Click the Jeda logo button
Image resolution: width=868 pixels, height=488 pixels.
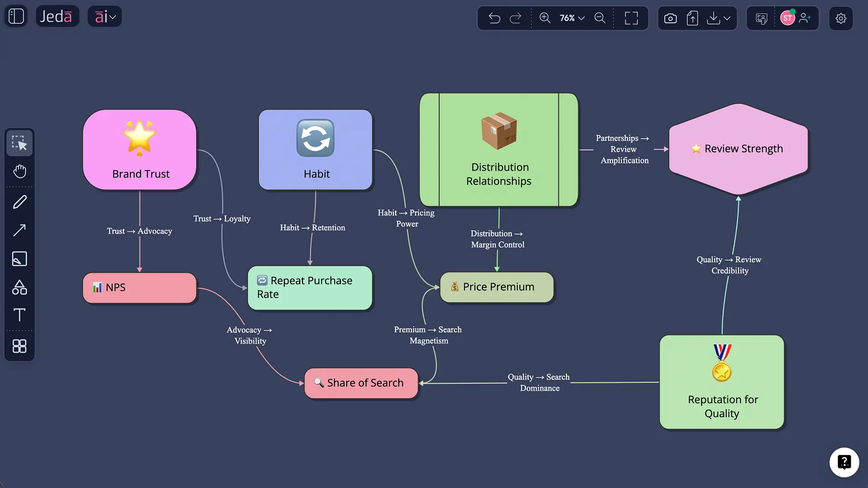[x=57, y=17]
